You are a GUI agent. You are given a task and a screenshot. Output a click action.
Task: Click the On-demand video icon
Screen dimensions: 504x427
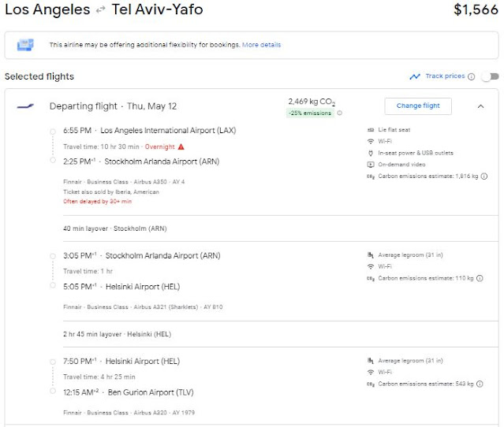[x=371, y=165]
